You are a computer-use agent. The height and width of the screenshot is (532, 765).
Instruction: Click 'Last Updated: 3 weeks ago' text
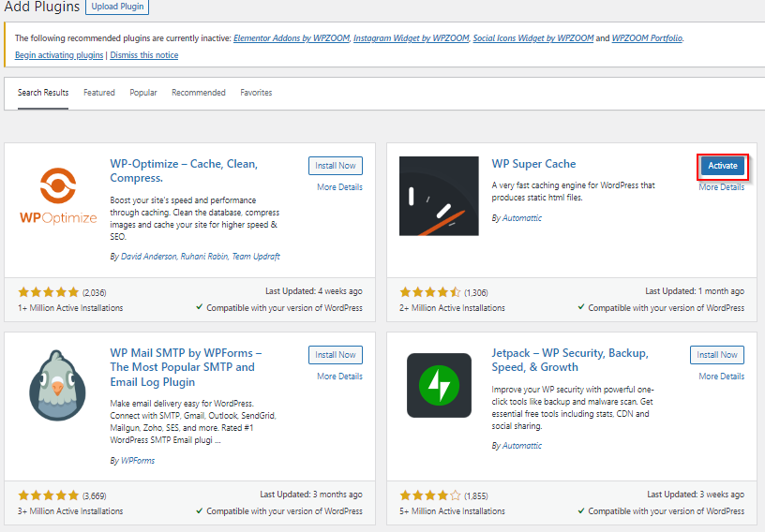(696, 495)
